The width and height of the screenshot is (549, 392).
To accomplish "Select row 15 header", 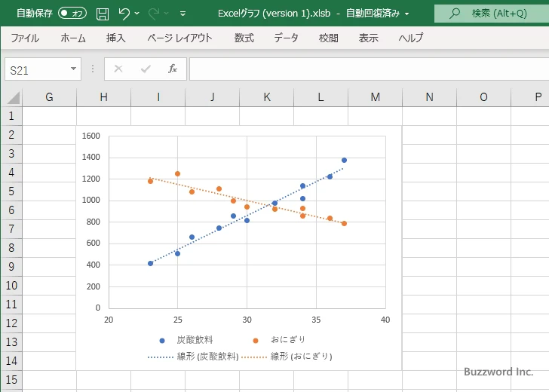I will click(11, 380).
